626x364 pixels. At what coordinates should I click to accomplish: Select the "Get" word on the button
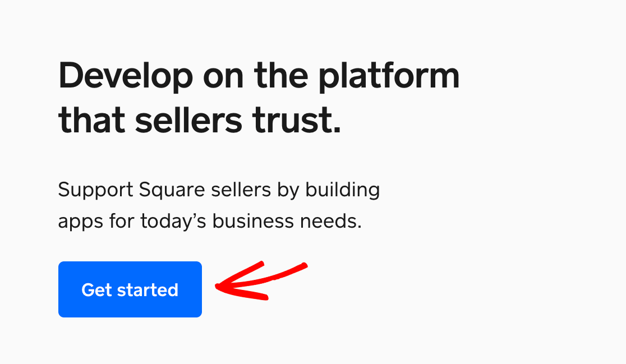96,290
